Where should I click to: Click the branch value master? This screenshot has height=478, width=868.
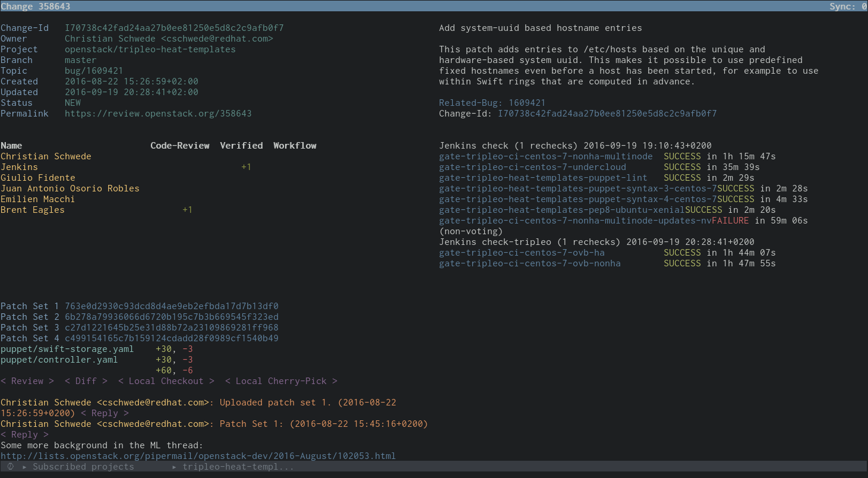pyautogui.click(x=81, y=60)
